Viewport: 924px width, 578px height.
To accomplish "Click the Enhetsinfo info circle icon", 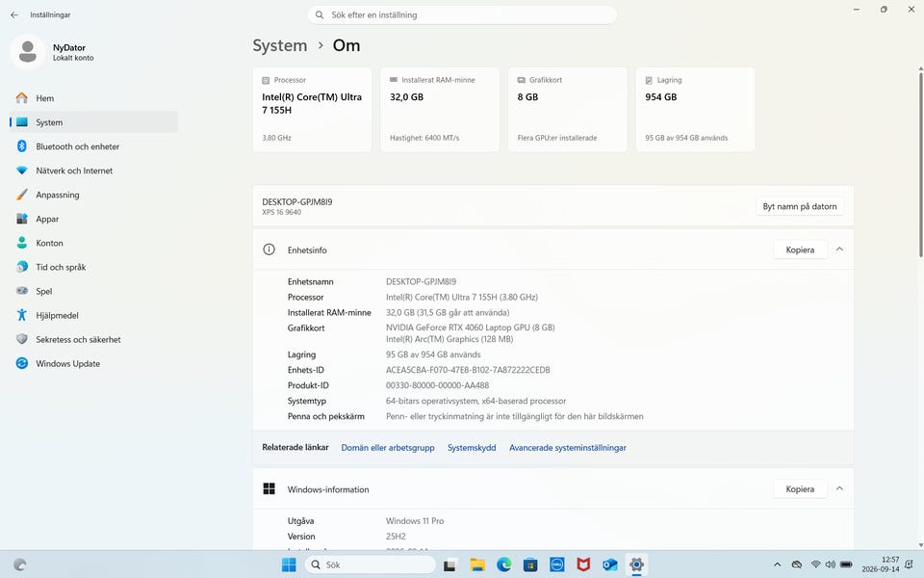I will tap(269, 250).
